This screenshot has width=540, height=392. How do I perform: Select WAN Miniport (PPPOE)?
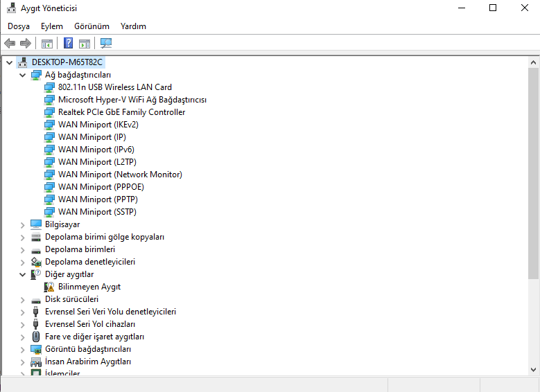[101, 187]
